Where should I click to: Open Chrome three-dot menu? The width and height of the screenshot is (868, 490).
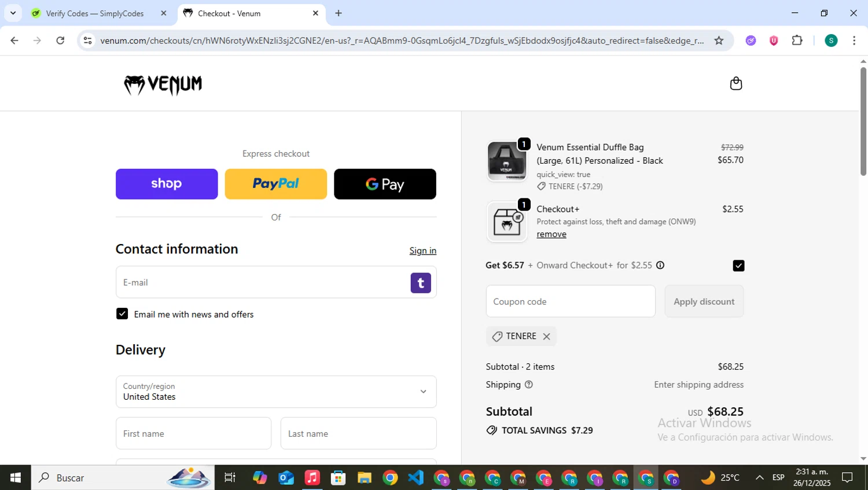point(854,40)
